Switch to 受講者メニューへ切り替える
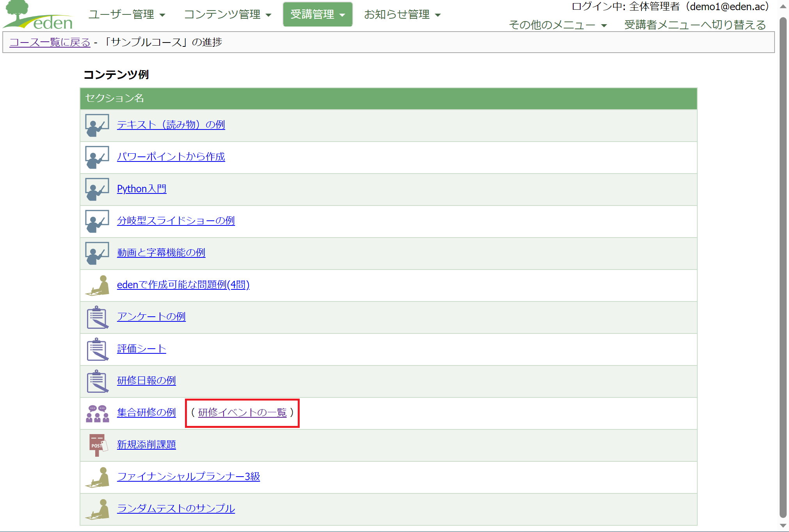The height and width of the screenshot is (532, 789). point(695,25)
